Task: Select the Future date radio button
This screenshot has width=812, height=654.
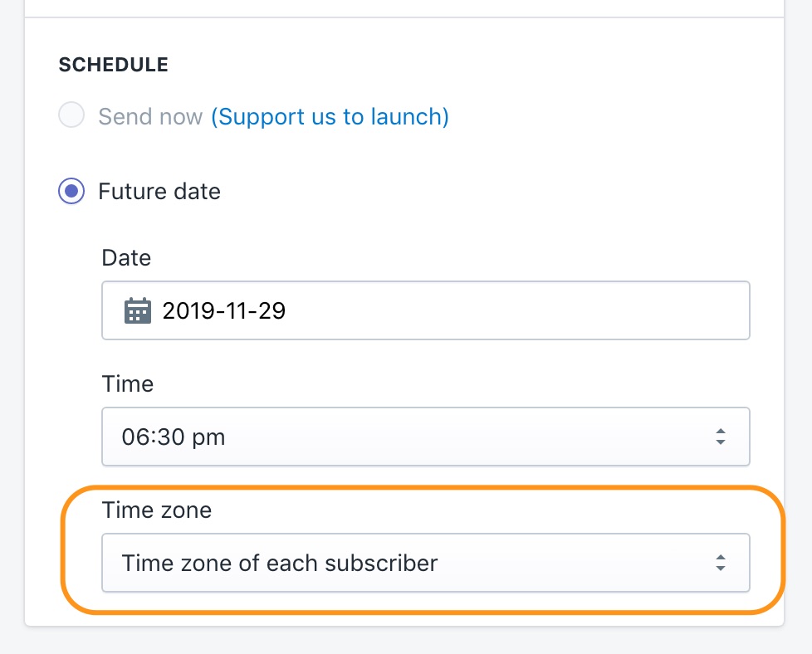Action: (x=71, y=192)
